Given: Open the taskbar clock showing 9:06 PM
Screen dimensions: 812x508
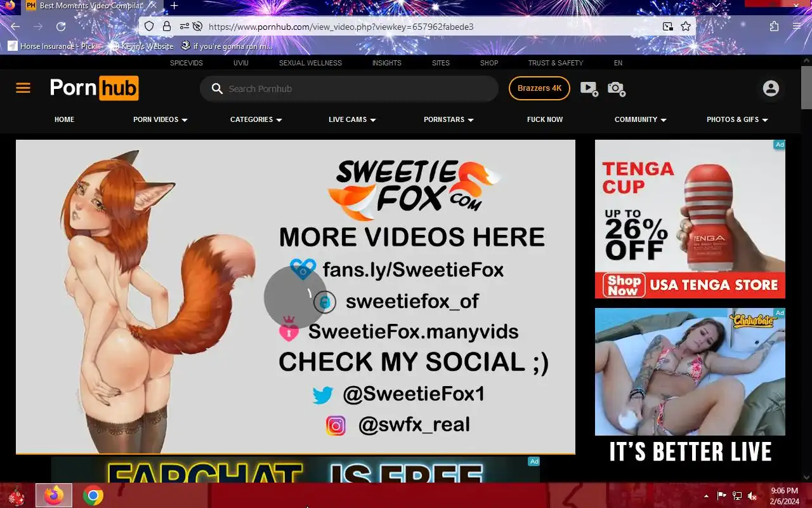Looking at the screenshot, I should tap(784, 496).
